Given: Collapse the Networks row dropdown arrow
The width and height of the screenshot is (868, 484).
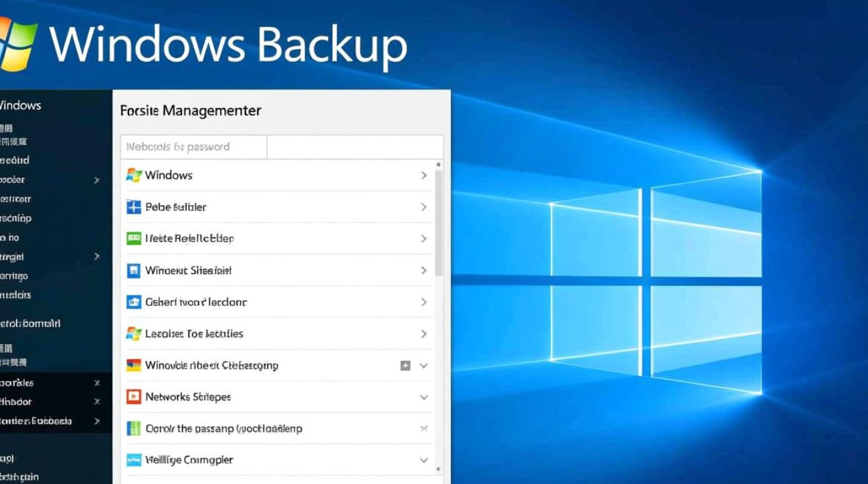Looking at the screenshot, I should tap(424, 397).
